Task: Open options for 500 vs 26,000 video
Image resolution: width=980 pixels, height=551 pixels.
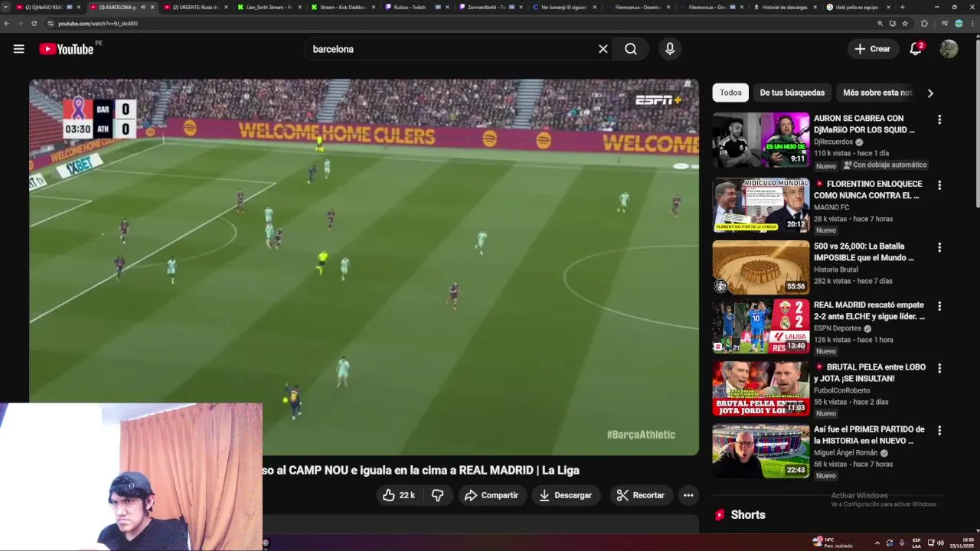Action: [939, 247]
